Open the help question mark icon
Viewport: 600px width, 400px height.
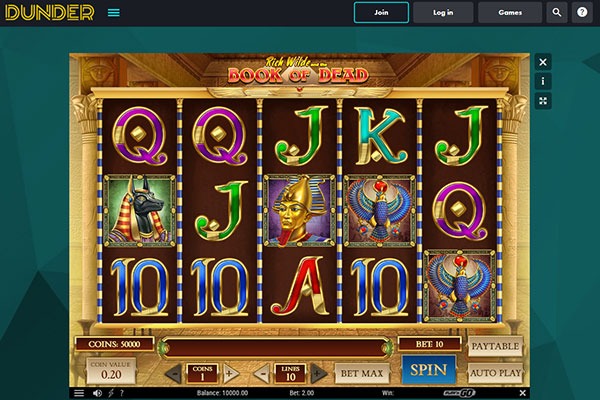click(x=582, y=13)
